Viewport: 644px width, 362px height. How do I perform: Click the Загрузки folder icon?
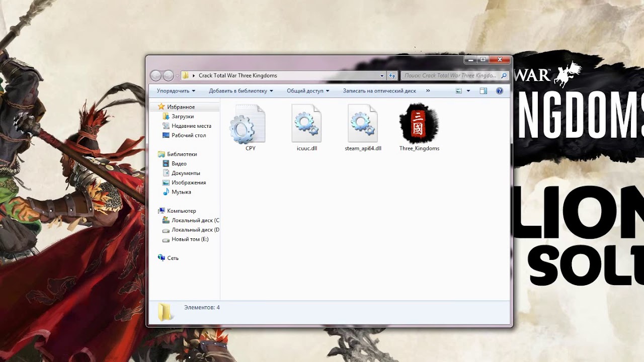tap(166, 116)
